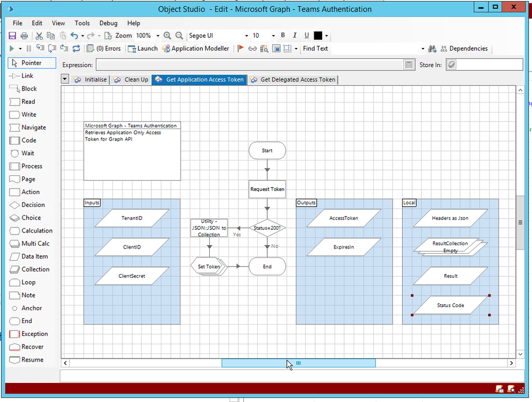The height and width of the screenshot is (402, 532).
Task: Click the Pause debug icon
Action: [x=29, y=49]
